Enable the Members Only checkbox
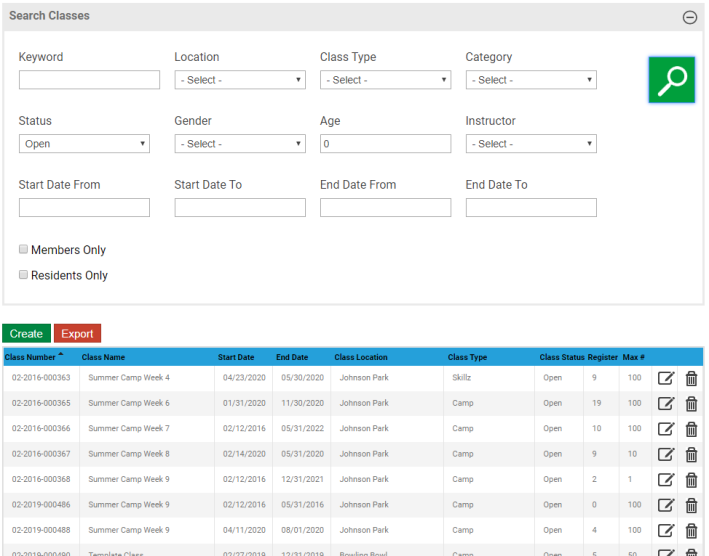 (x=24, y=250)
